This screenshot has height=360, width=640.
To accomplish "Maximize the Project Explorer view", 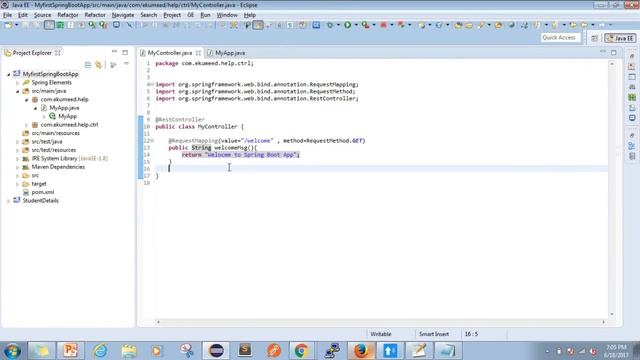I will [x=125, y=52].
